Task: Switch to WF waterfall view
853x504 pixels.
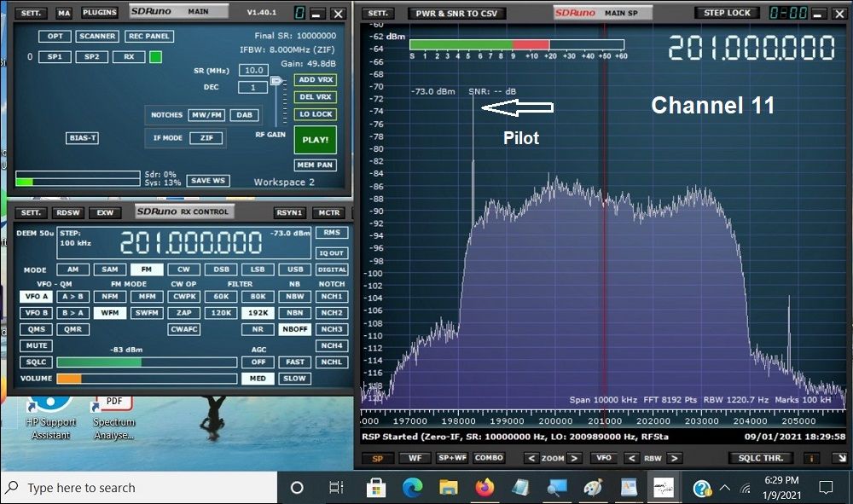Action: point(415,458)
